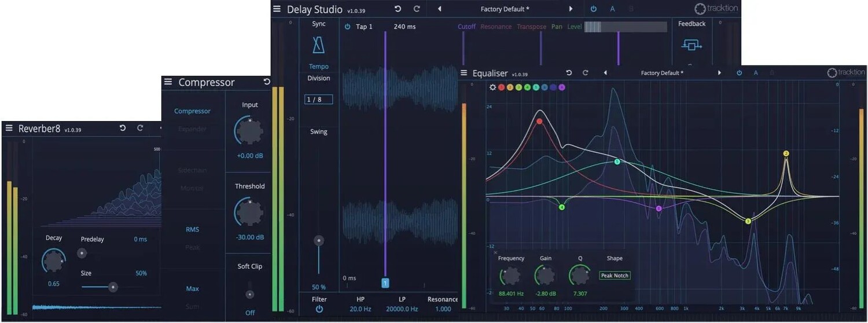Click the Equaliser Q knob
This screenshot has height=323, width=868.
580,276
